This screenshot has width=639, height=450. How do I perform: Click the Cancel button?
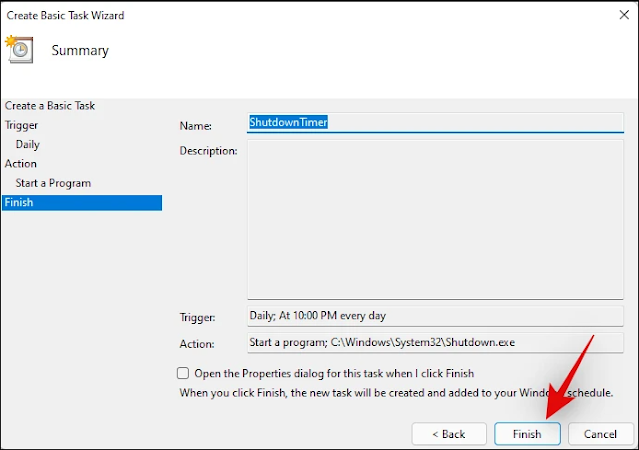point(600,434)
